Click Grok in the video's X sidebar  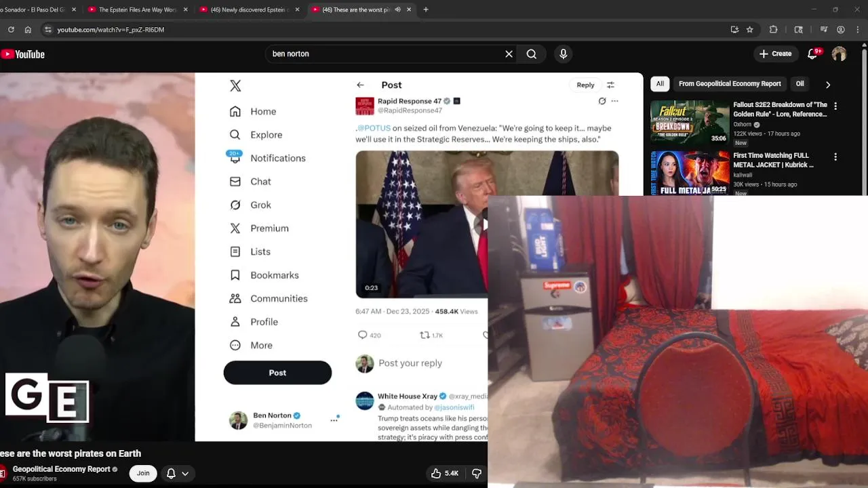260,205
